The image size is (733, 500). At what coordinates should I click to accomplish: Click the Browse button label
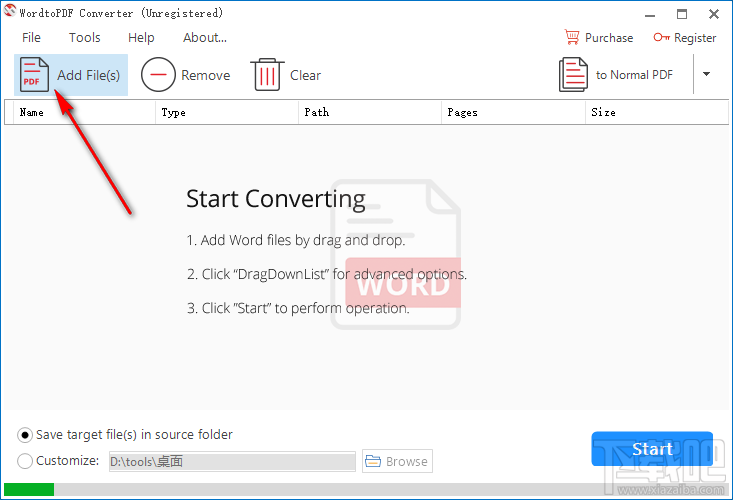407,461
